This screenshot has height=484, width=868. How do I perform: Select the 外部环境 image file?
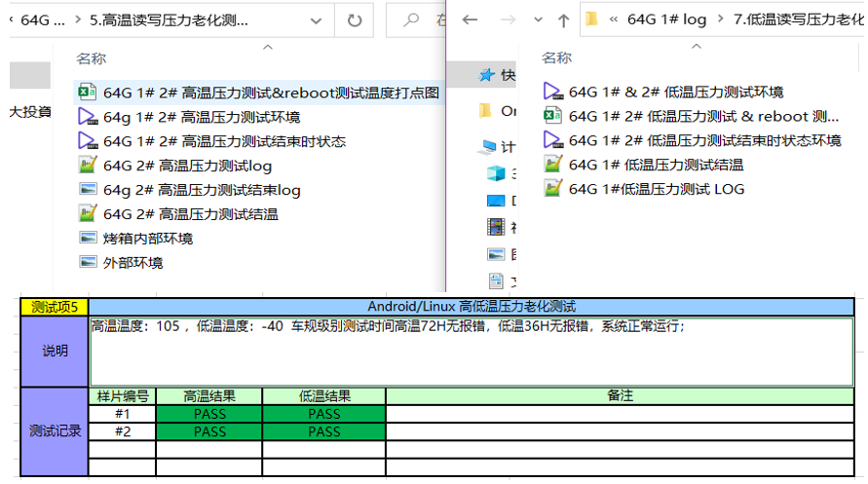132,263
